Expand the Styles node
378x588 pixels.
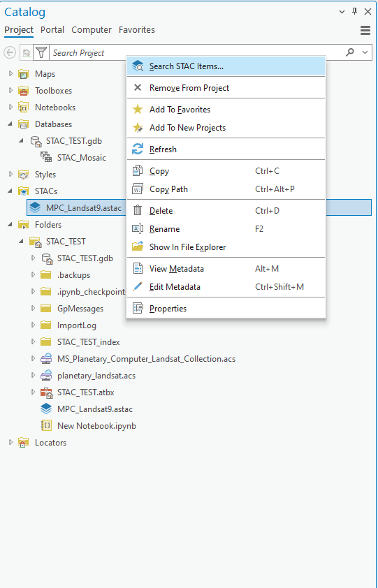(x=10, y=175)
